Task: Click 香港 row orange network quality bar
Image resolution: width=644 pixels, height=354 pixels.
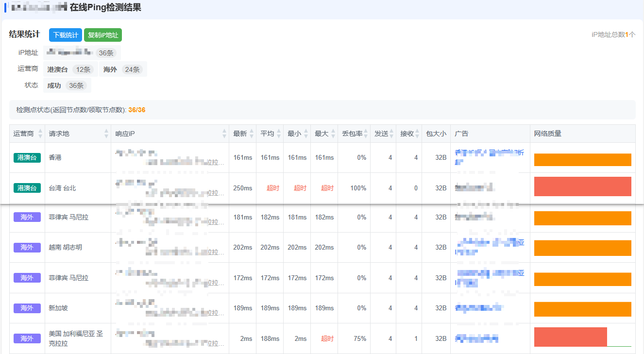Action: pos(583,160)
